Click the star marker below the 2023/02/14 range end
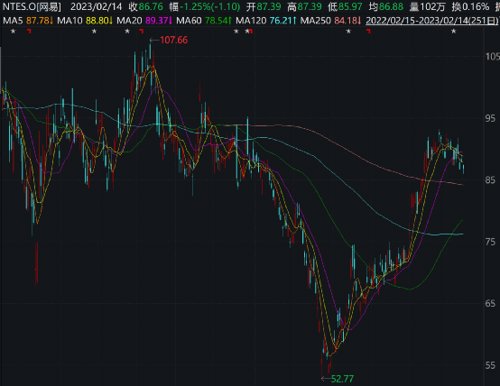Screen dimensions: 500x386 tap(453, 31)
